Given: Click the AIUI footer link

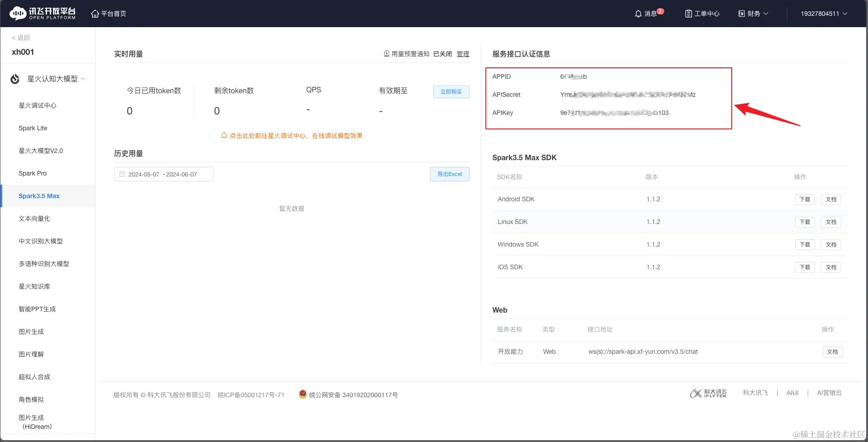Looking at the screenshot, I should 792,393.
